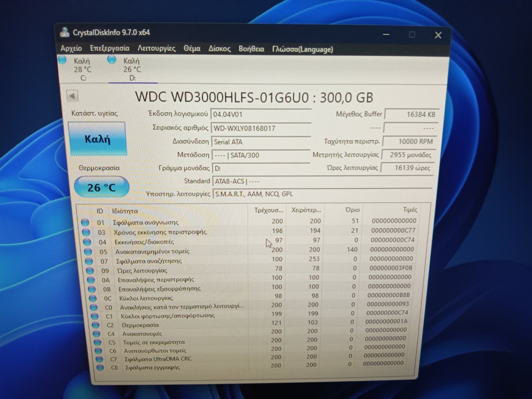This screenshot has width=532, height=399.
Task: Click the status orb for drive D:
Action: (111, 59)
